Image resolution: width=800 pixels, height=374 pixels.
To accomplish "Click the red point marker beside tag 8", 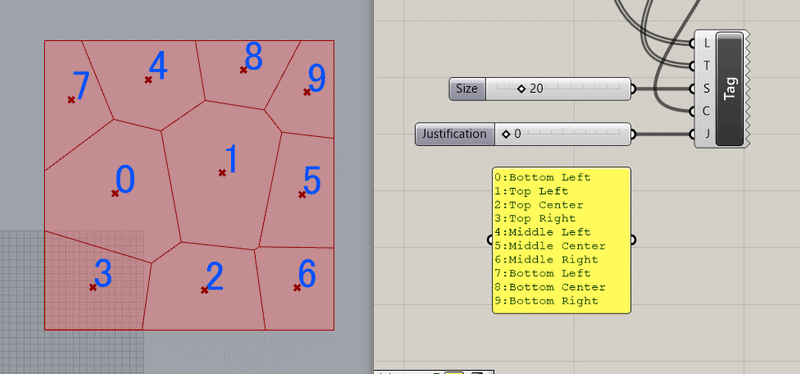I will click(243, 70).
